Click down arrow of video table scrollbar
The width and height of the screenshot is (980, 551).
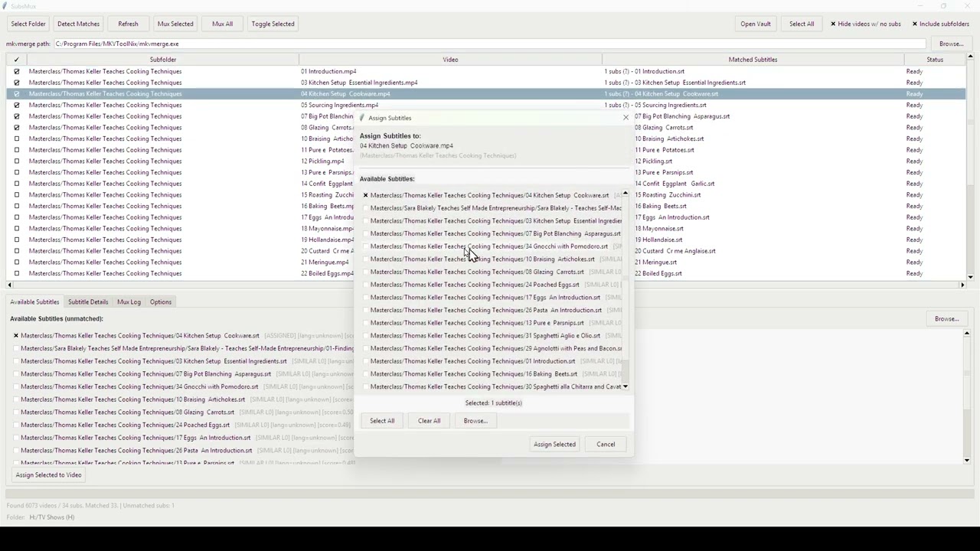(x=971, y=277)
